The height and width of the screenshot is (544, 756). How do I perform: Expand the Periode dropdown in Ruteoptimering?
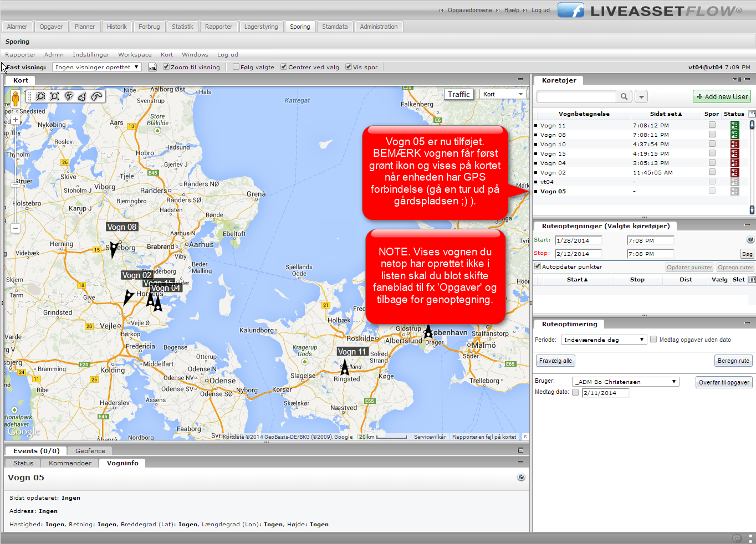604,340
